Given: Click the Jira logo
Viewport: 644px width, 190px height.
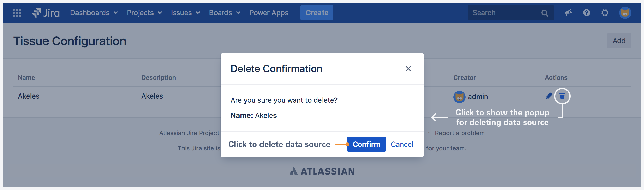Looking at the screenshot, I should point(46,13).
